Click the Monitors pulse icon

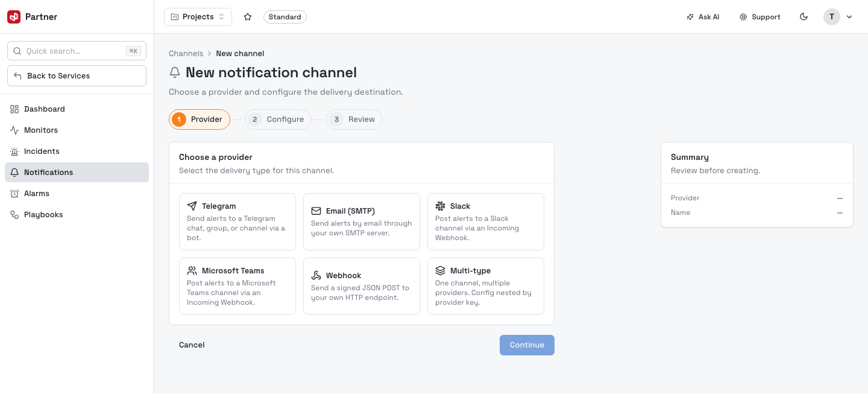tap(14, 130)
